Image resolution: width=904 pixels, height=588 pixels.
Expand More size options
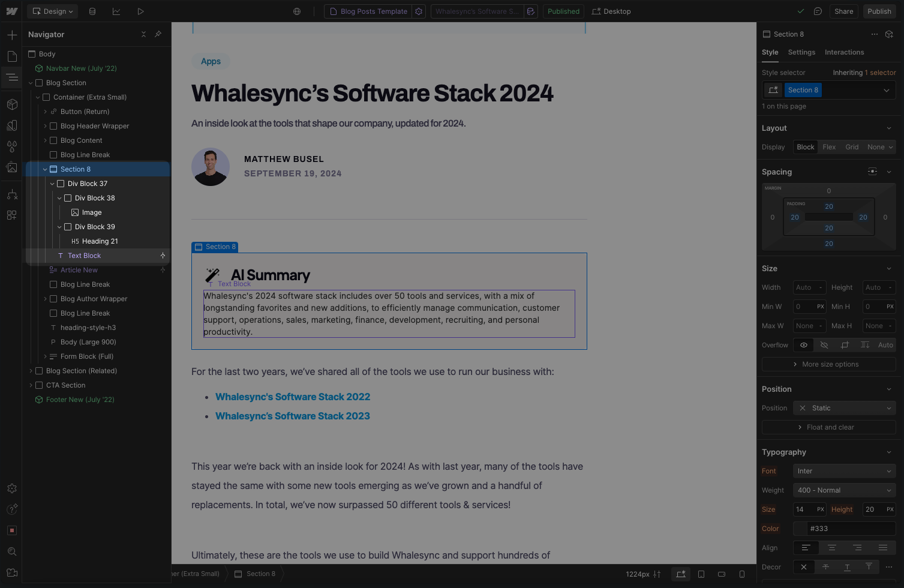828,364
